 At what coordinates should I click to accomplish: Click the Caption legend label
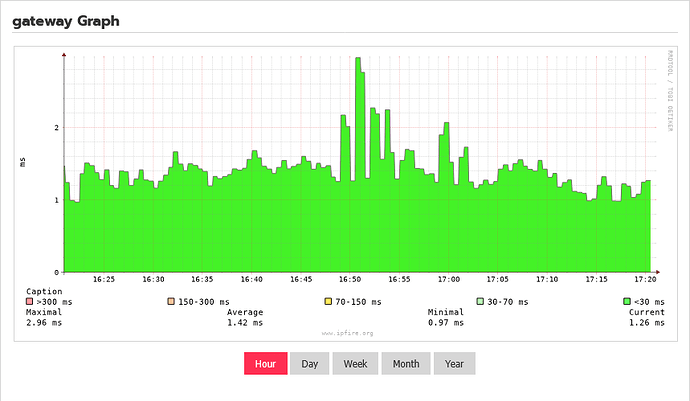pyautogui.click(x=44, y=291)
